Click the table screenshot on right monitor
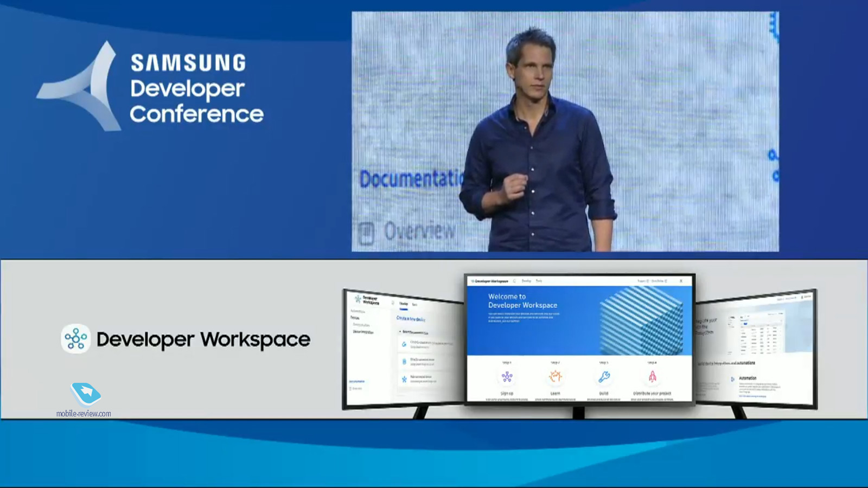The width and height of the screenshot is (868, 488). coord(757,332)
